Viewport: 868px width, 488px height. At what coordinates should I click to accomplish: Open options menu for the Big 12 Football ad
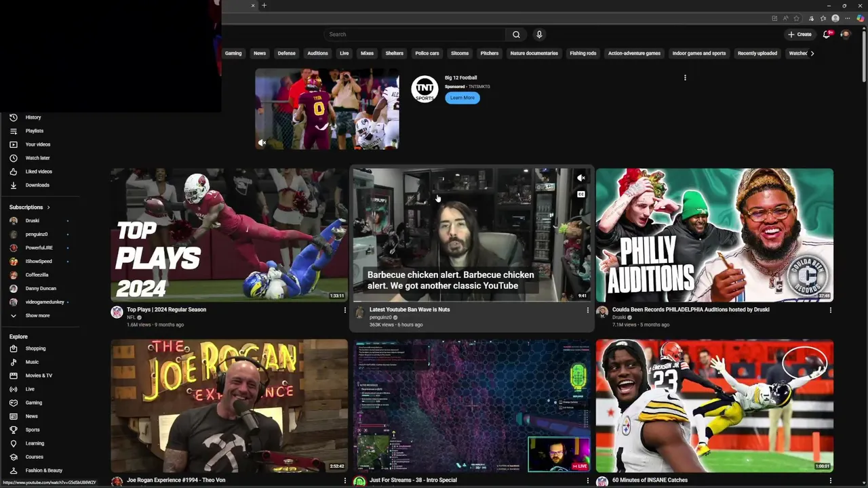coord(685,78)
